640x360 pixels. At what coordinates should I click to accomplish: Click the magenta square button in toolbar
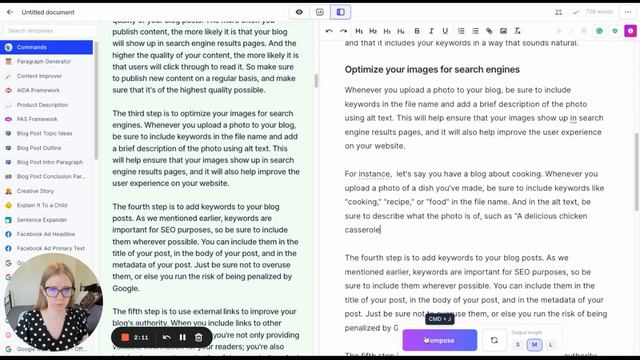click(630, 31)
